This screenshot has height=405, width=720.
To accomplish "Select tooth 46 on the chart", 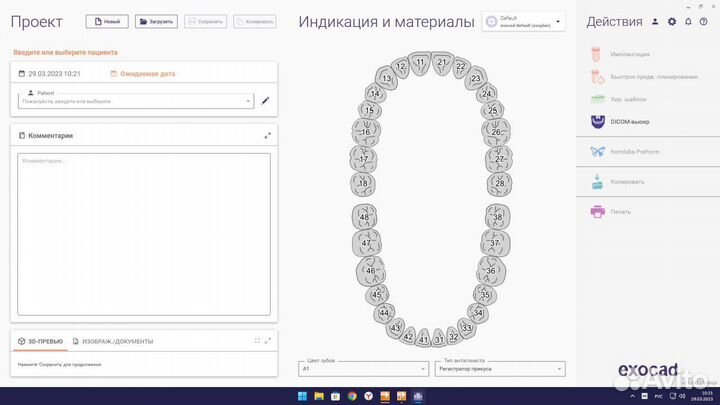I will click(x=371, y=271).
